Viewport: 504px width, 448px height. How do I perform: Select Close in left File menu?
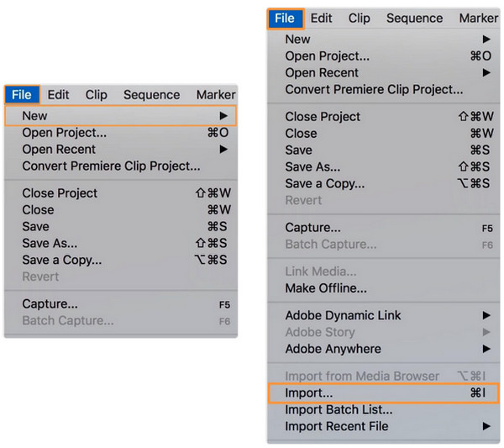(121, 209)
